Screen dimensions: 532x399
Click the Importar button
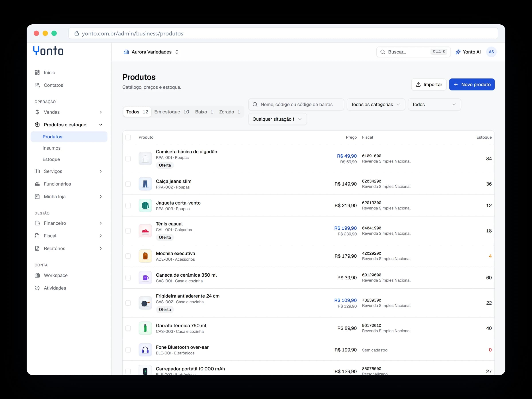pos(428,84)
